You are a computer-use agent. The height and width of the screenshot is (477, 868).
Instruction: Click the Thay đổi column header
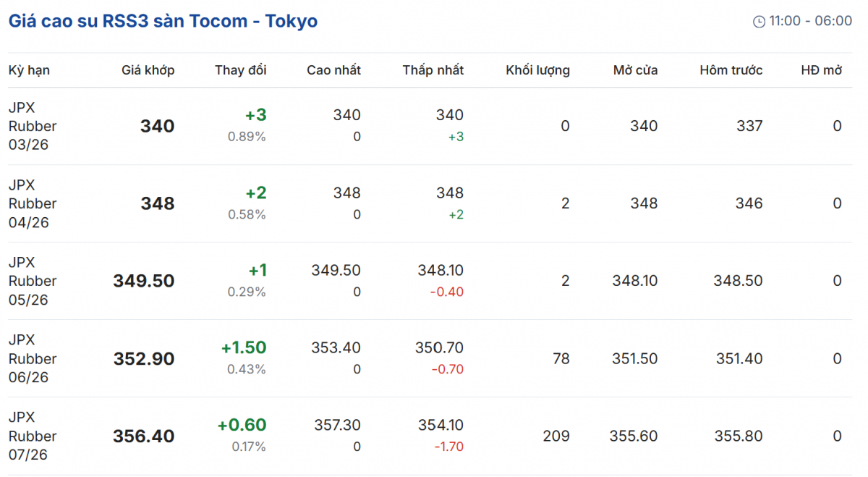pyautogui.click(x=240, y=70)
